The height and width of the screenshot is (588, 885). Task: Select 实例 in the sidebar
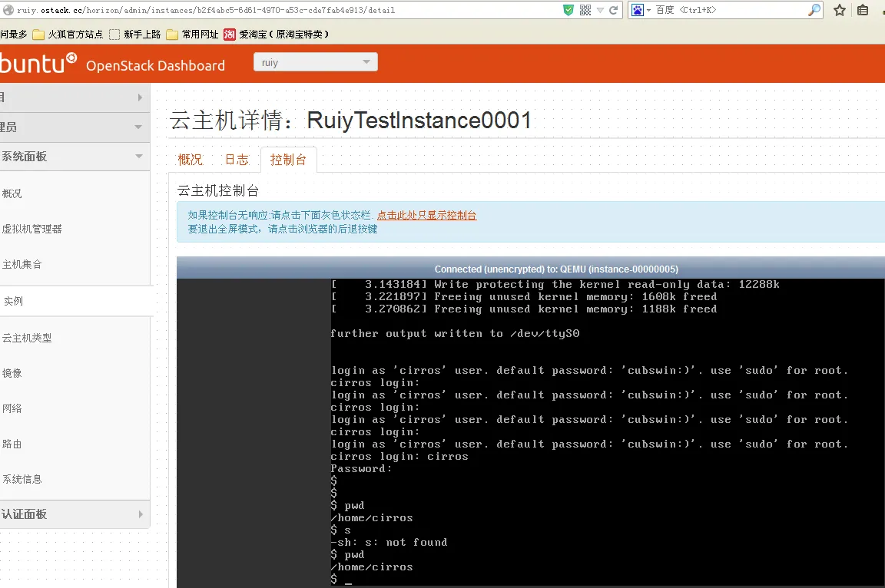pos(14,301)
